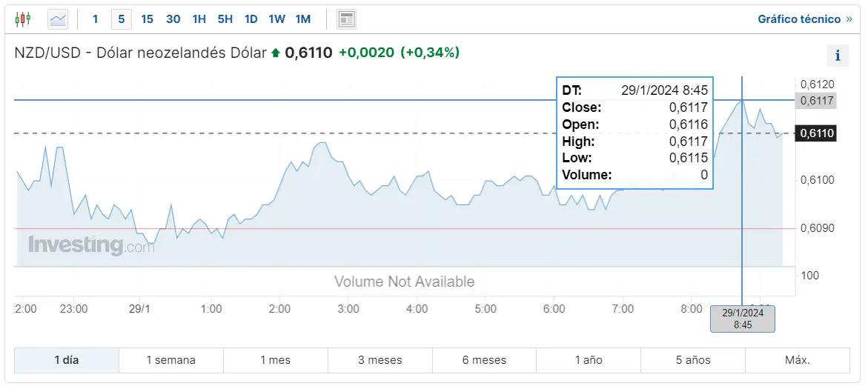Choose the 1 año range tab
868x389 pixels.
(589, 360)
